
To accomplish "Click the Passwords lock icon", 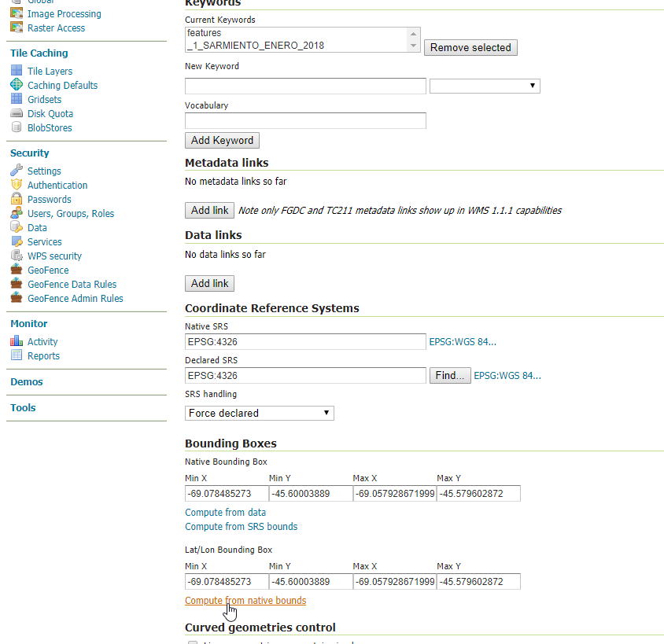I will coord(17,199).
